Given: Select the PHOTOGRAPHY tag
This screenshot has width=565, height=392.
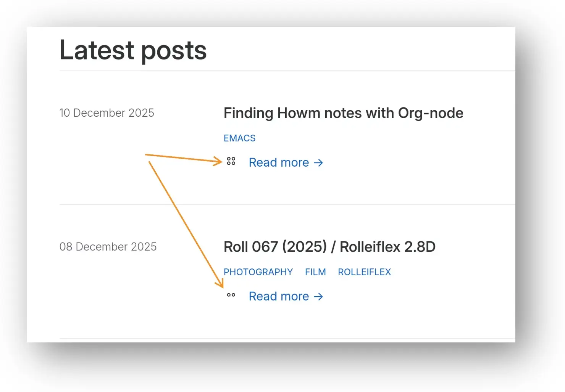Looking at the screenshot, I should (x=258, y=272).
